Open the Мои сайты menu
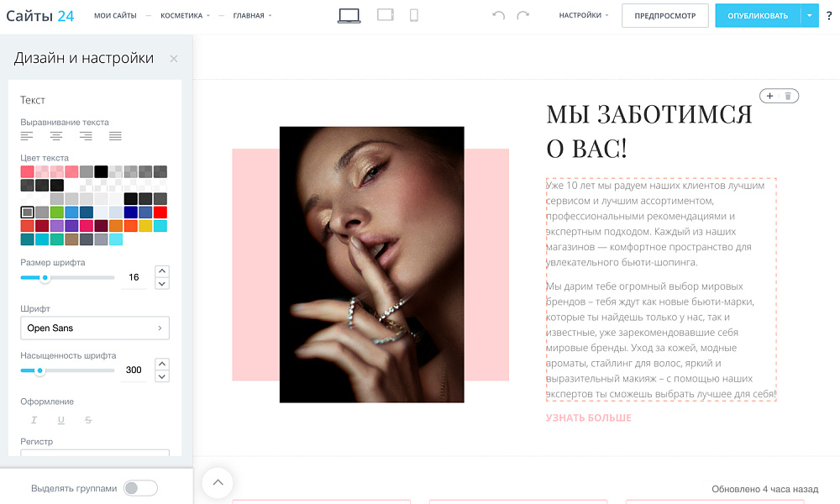 (x=114, y=14)
